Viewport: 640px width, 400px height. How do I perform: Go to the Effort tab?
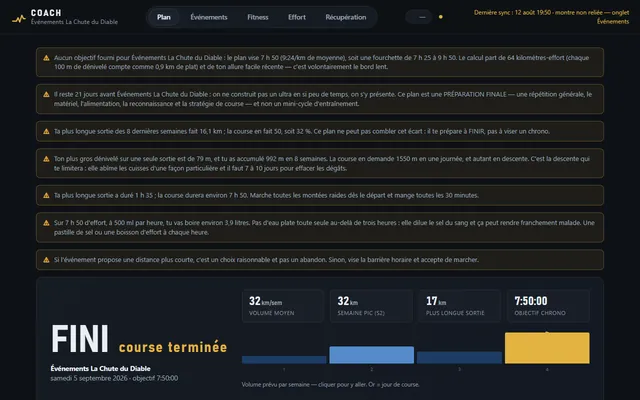(x=297, y=17)
